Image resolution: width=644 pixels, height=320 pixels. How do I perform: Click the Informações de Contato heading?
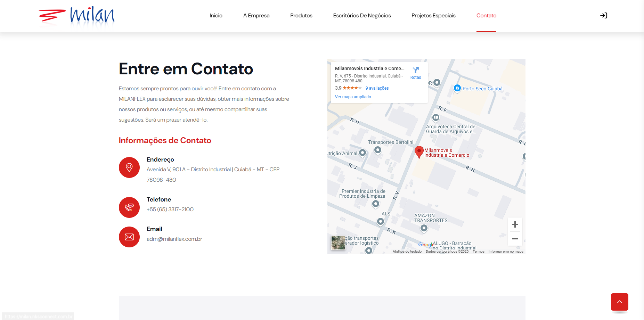165,140
